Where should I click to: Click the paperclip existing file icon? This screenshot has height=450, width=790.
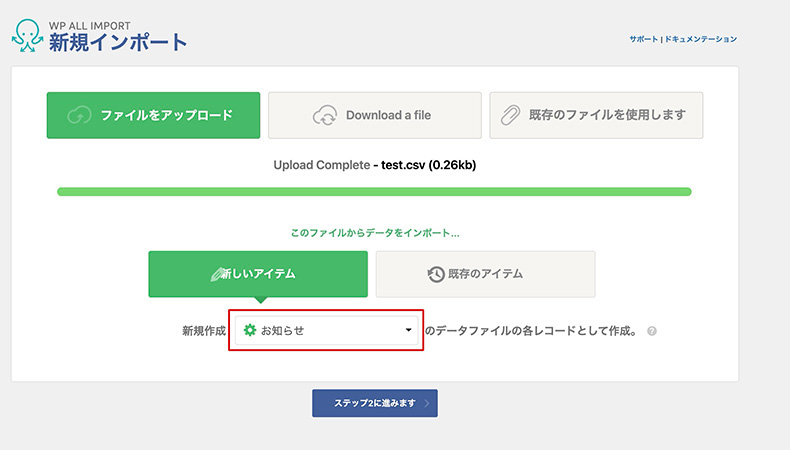[510, 115]
